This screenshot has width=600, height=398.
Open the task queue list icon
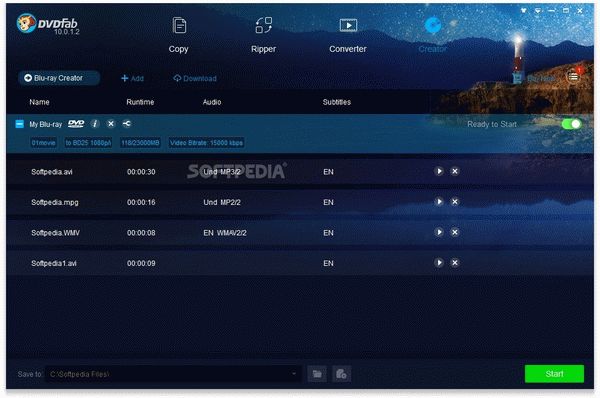click(x=573, y=77)
